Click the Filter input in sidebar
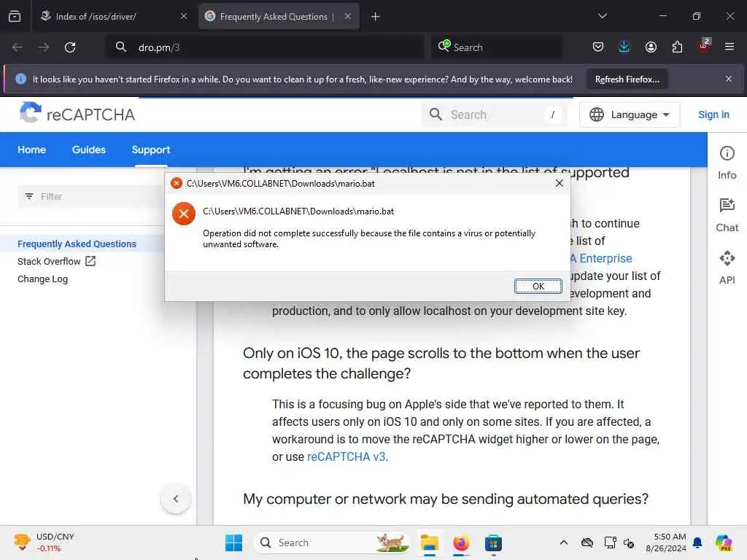The width and height of the screenshot is (747, 560). (x=93, y=196)
